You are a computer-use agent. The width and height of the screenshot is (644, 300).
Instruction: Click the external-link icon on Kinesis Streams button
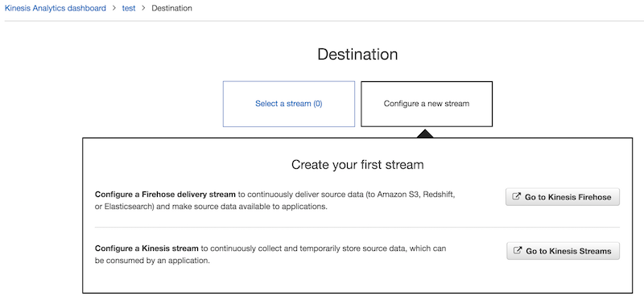tap(518, 251)
